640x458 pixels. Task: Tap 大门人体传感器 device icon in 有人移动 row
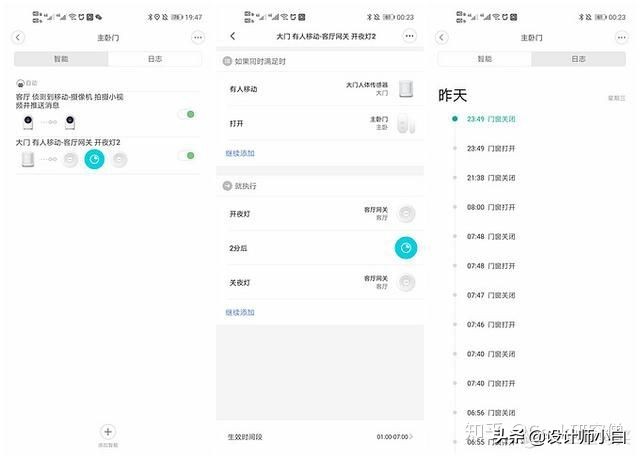point(406,89)
